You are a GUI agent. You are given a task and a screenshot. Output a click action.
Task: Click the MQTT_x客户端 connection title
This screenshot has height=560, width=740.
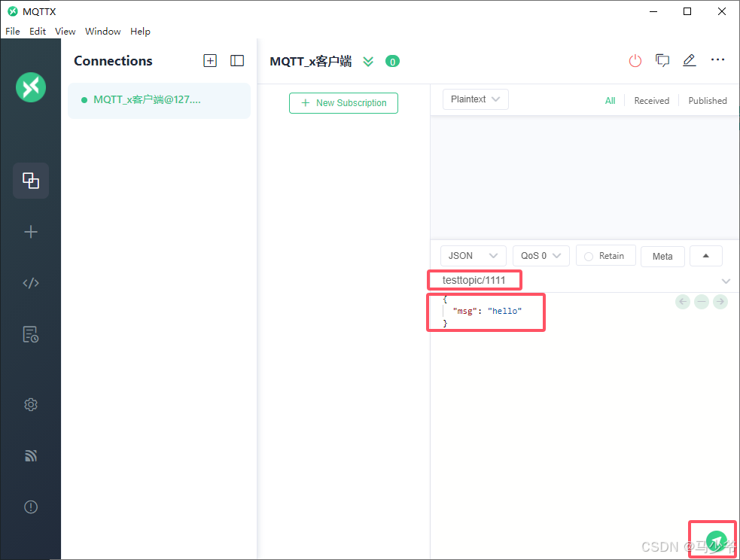coord(311,61)
